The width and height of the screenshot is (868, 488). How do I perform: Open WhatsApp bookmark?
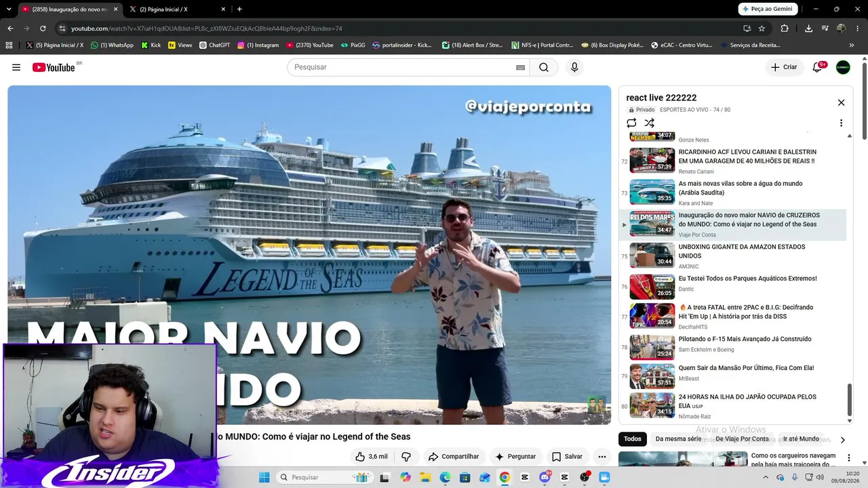point(112,45)
